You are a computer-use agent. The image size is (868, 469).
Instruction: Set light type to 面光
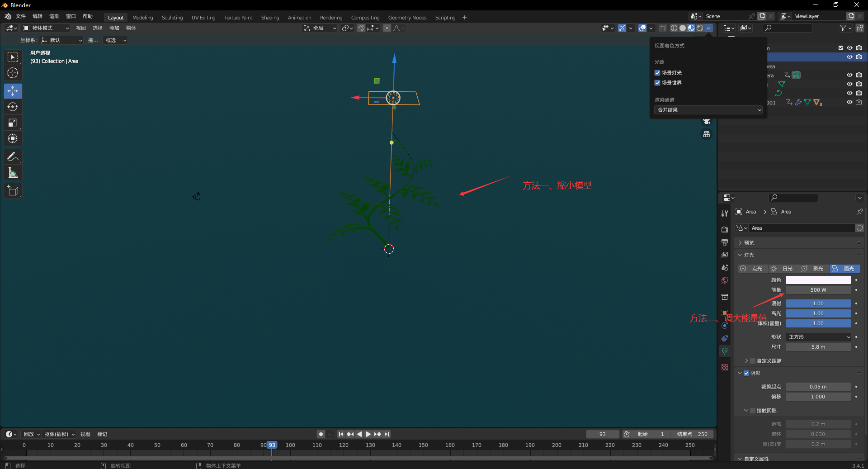(845, 269)
